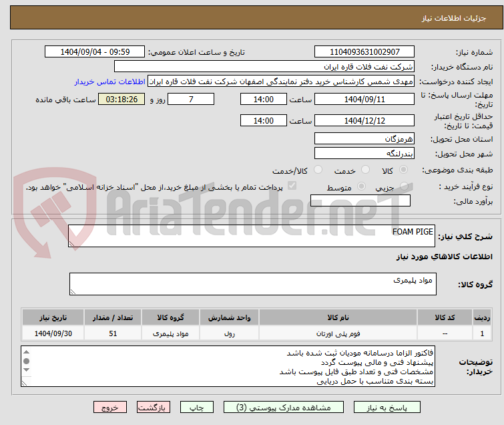This screenshot has width=504, height=425.
Task: Select the کالا/خدمت radio button
Action: click(318, 170)
